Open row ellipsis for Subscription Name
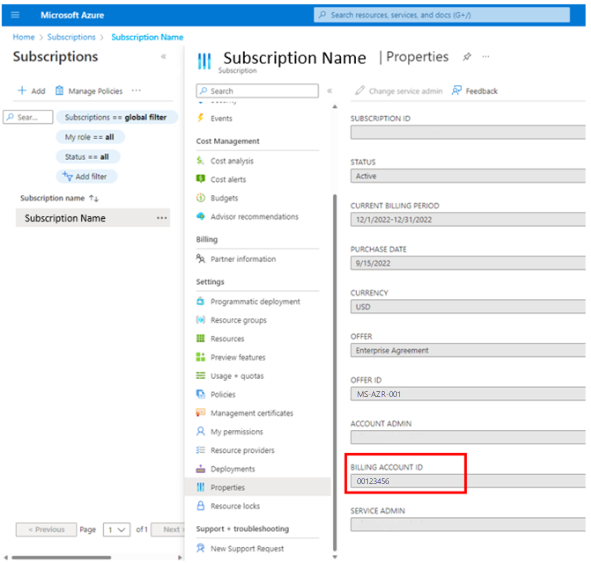This screenshot has height=563, width=591. 162,218
